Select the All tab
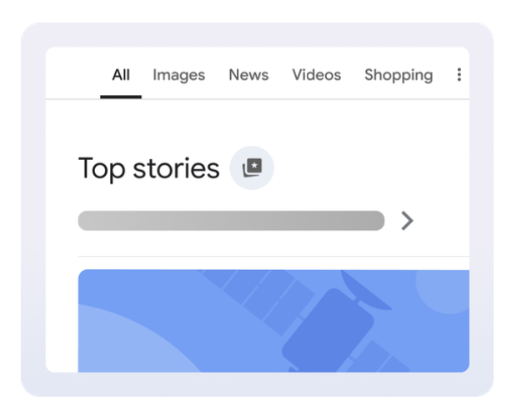 (x=121, y=75)
